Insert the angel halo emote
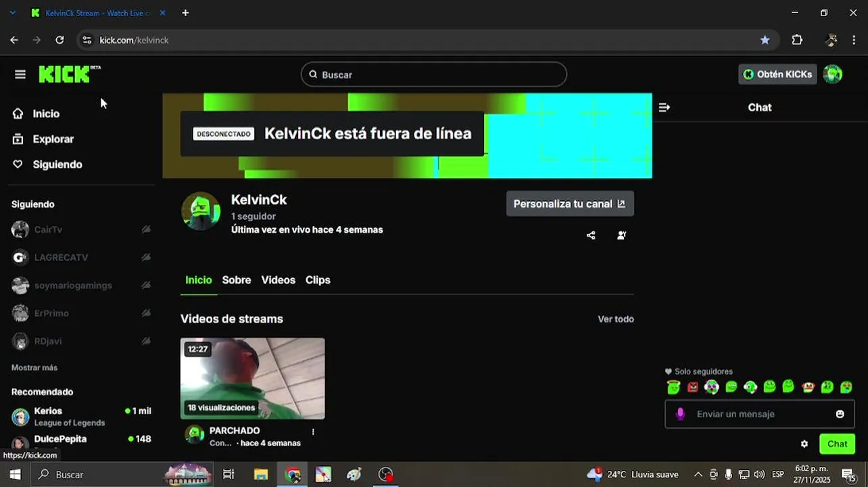This screenshot has width=868, height=487. [673, 387]
